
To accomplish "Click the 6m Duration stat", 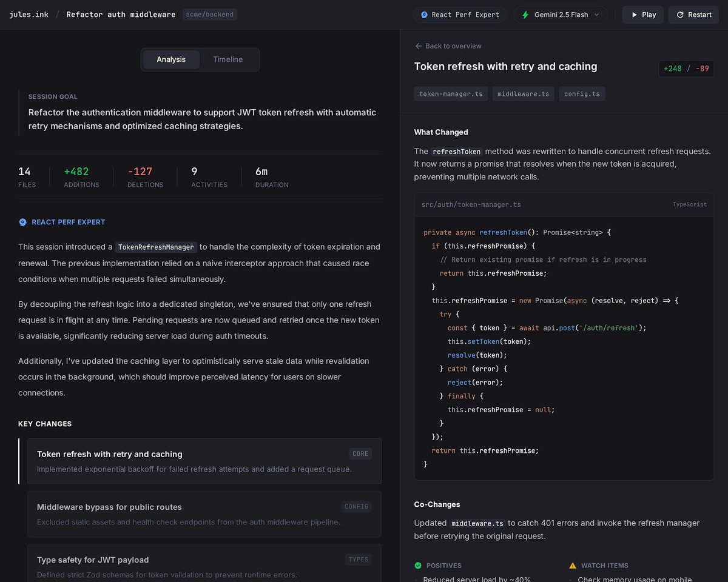I will pyautogui.click(x=272, y=178).
